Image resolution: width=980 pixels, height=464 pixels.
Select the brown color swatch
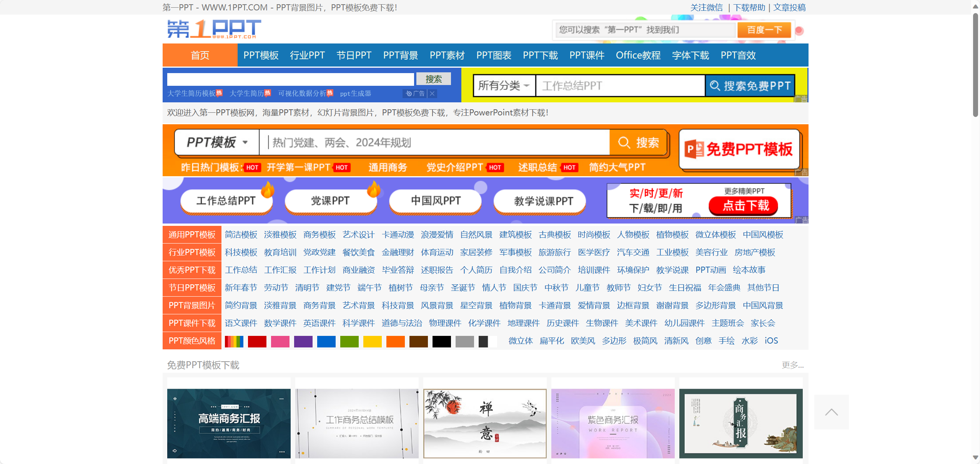point(419,341)
